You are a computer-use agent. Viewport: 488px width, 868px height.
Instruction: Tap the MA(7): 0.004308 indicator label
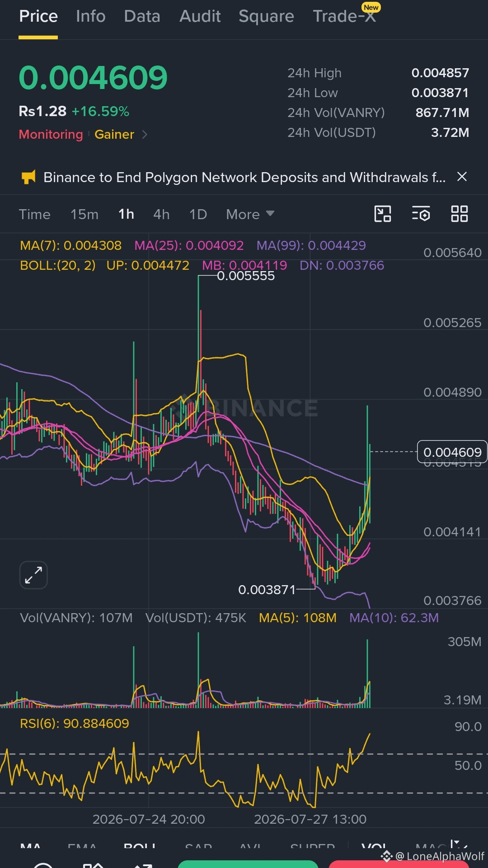(x=71, y=245)
